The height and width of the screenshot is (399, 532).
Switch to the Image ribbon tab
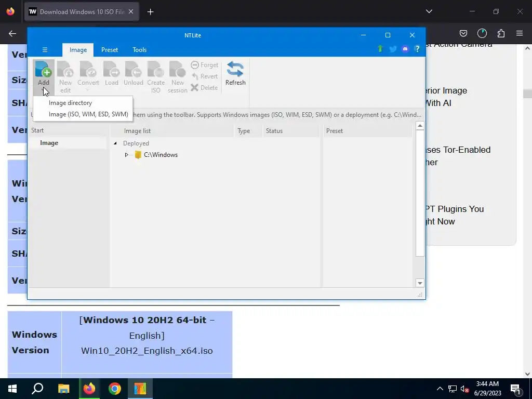(78, 50)
